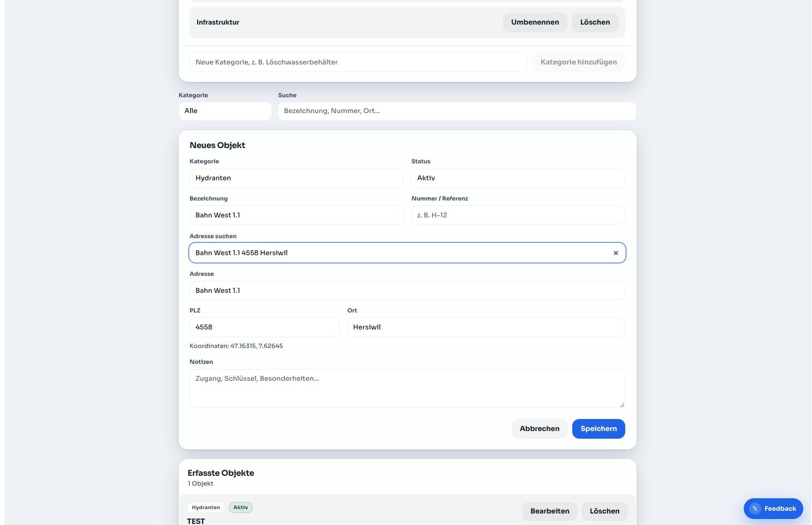Click the Koordinaten: 47.16315, 7.62645 text

click(236, 346)
